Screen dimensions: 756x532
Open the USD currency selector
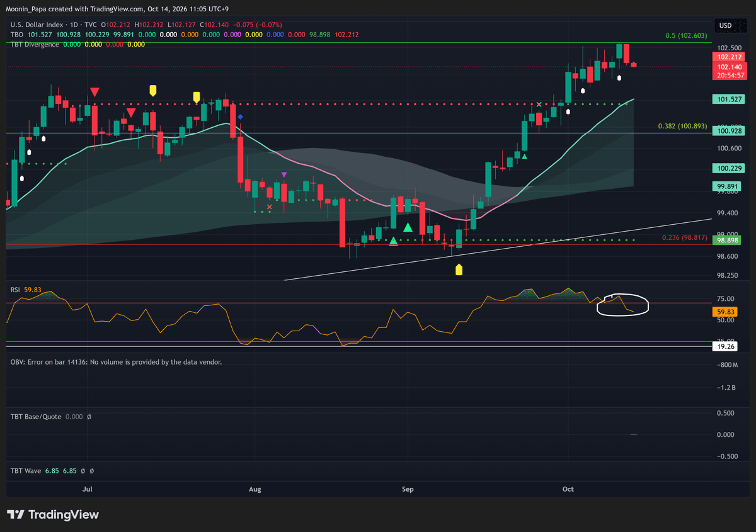tap(726, 25)
